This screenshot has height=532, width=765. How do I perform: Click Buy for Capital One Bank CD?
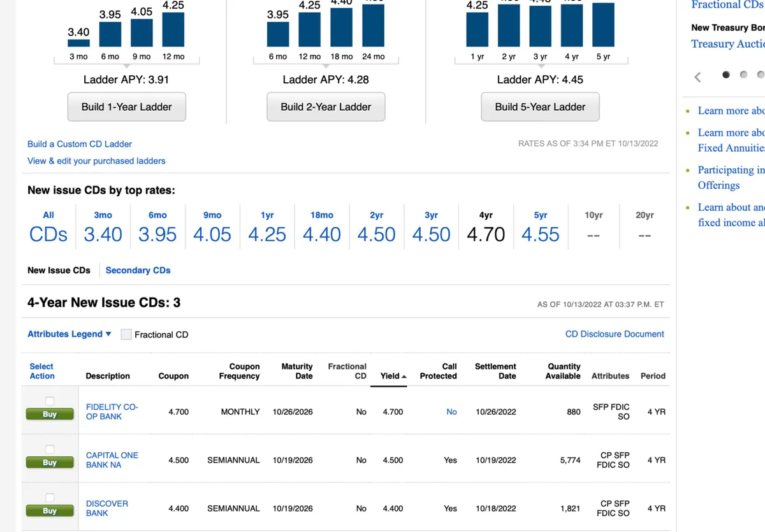point(50,463)
